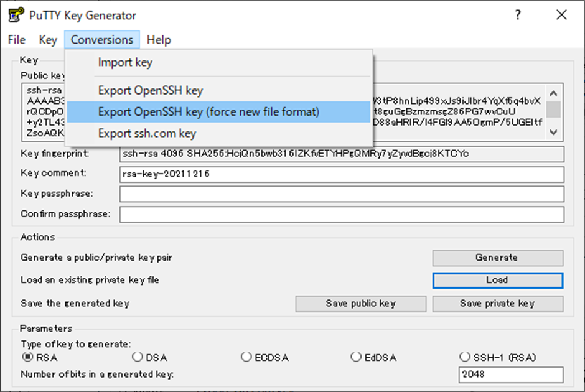The width and height of the screenshot is (585, 392).
Task: Click the 'Load an existing private key file' label
Action: [x=90, y=280]
